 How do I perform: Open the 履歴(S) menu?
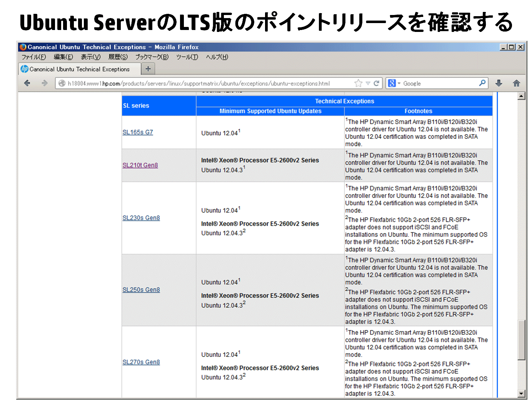pos(118,57)
